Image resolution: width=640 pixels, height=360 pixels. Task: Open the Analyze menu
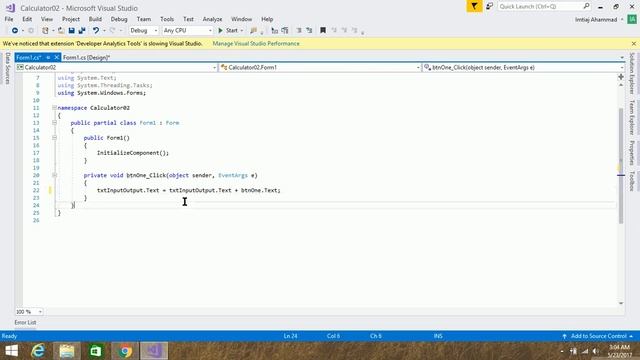[212, 19]
